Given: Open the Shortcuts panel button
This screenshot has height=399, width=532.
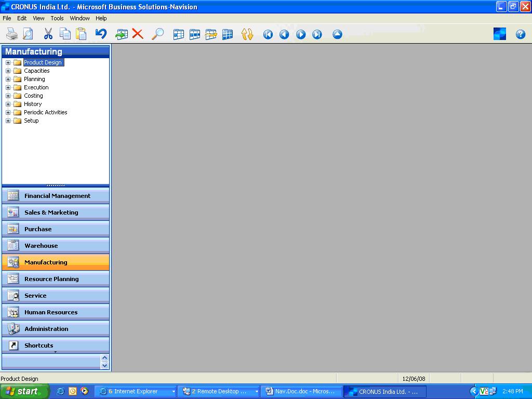Looking at the screenshot, I should (x=56, y=345).
